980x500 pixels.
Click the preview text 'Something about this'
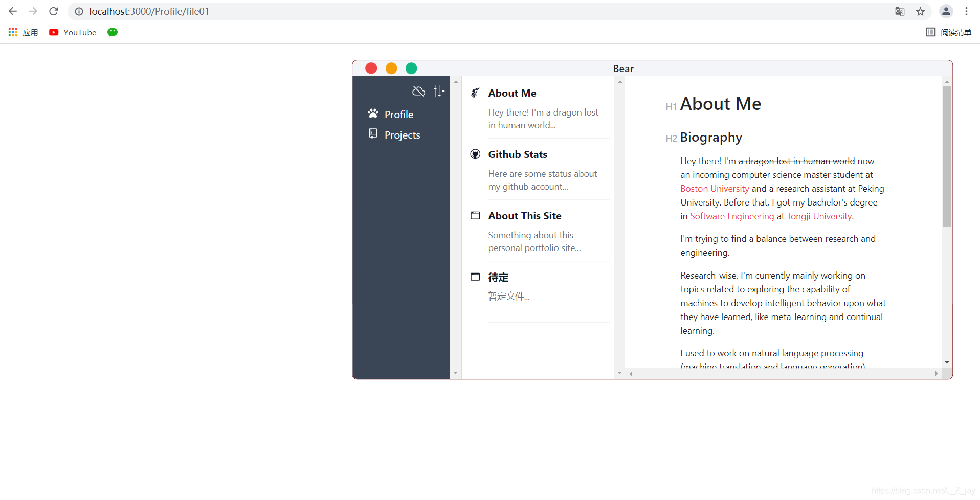[530, 235]
